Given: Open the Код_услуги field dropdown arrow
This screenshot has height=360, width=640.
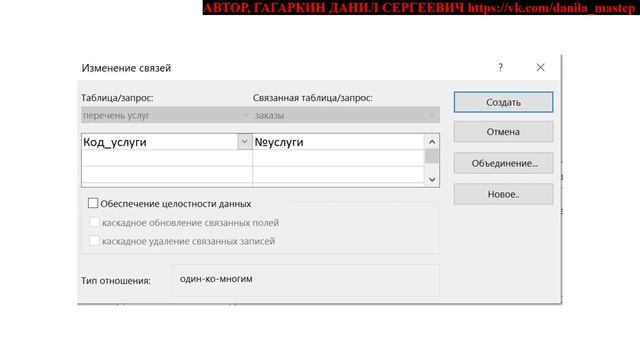Looking at the screenshot, I should click(x=244, y=142).
